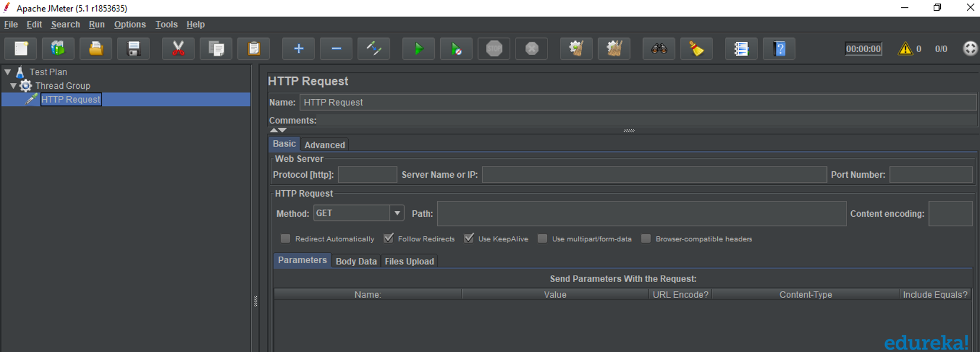Click the Toggle enable/disable icon
The height and width of the screenshot is (352, 980).
point(374,49)
